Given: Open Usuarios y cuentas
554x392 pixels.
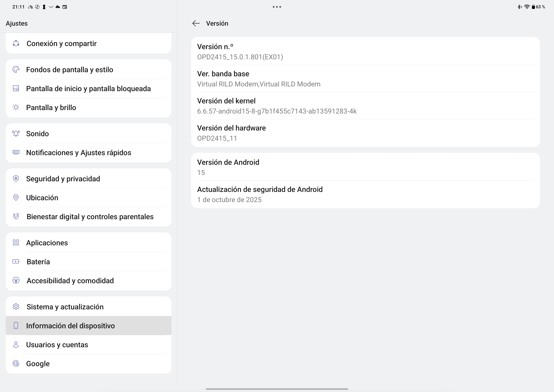Looking at the screenshot, I should pyautogui.click(x=89, y=345).
